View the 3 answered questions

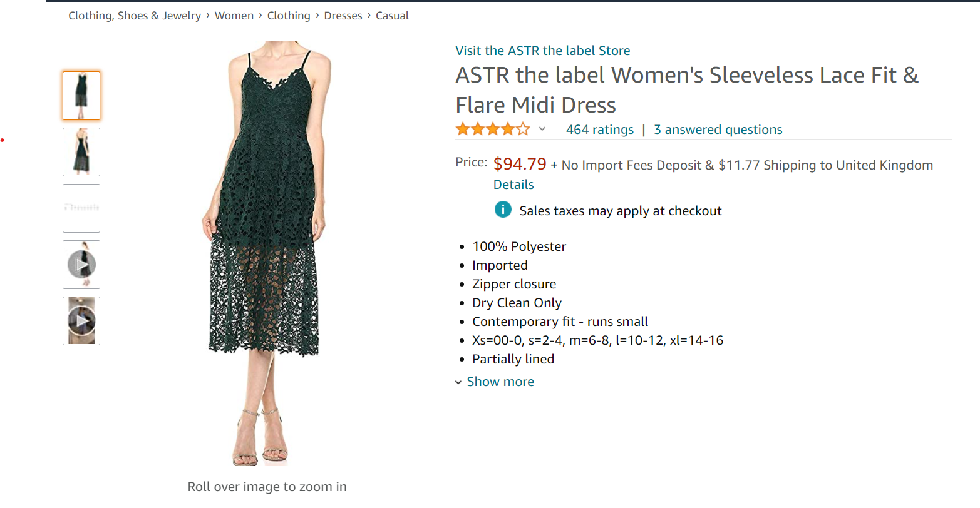tap(718, 130)
